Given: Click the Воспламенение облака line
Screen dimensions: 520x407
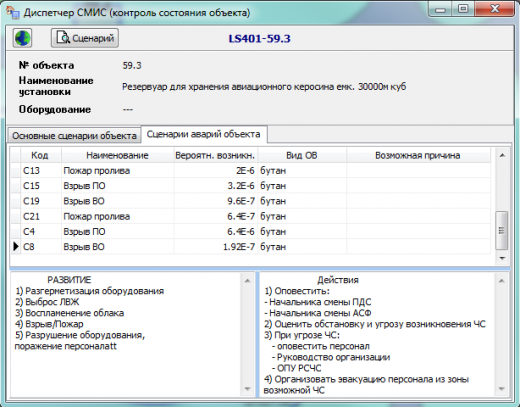Looking at the screenshot, I should point(69,313).
